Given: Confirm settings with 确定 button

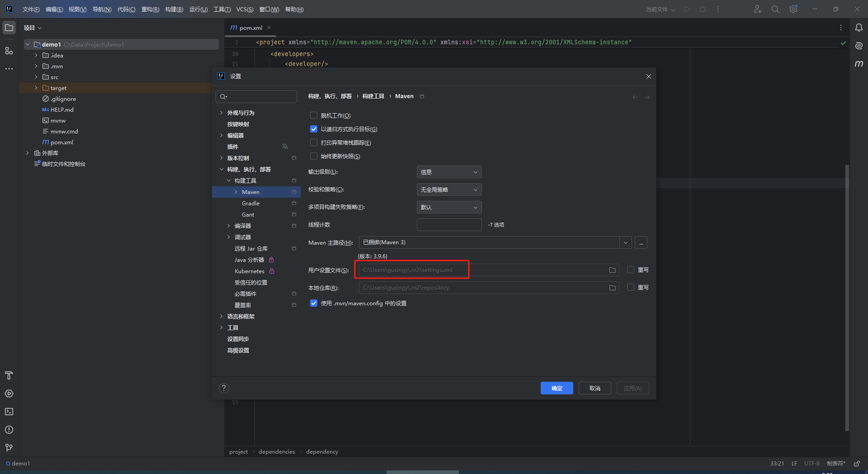Looking at the screenshot, I should pyautogui.click(x=557, y=388).
